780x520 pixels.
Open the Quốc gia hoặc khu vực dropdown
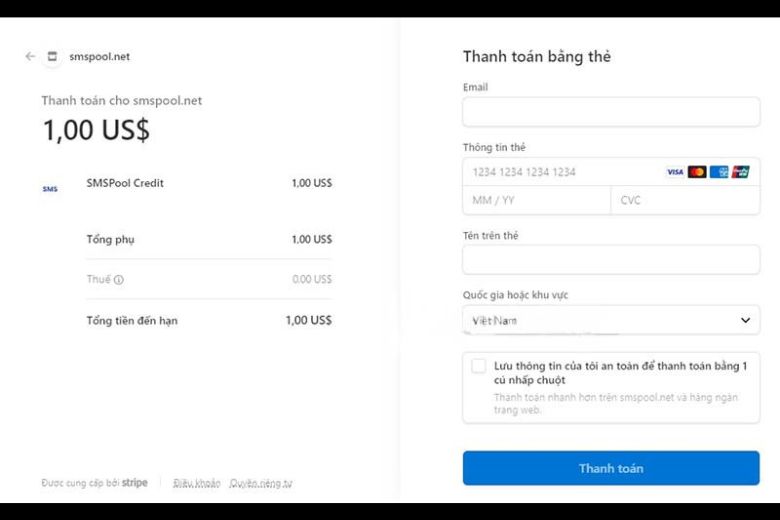[610, 320]
